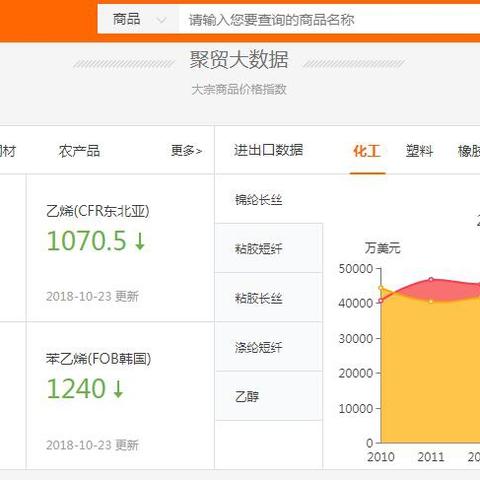Open the 农产品 category tab
Image resolution: width=480 pixels, height=480 pixels.
coord(79,151)
